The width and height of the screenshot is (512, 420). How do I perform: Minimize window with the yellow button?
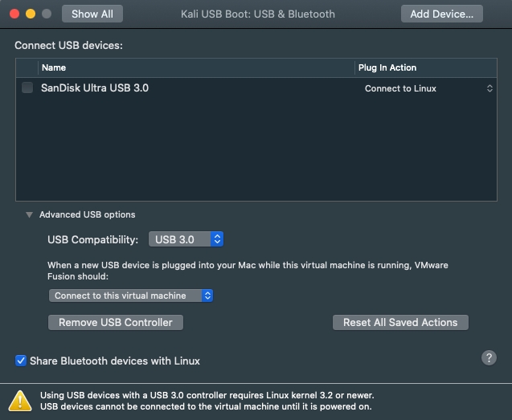pos(31,14)
